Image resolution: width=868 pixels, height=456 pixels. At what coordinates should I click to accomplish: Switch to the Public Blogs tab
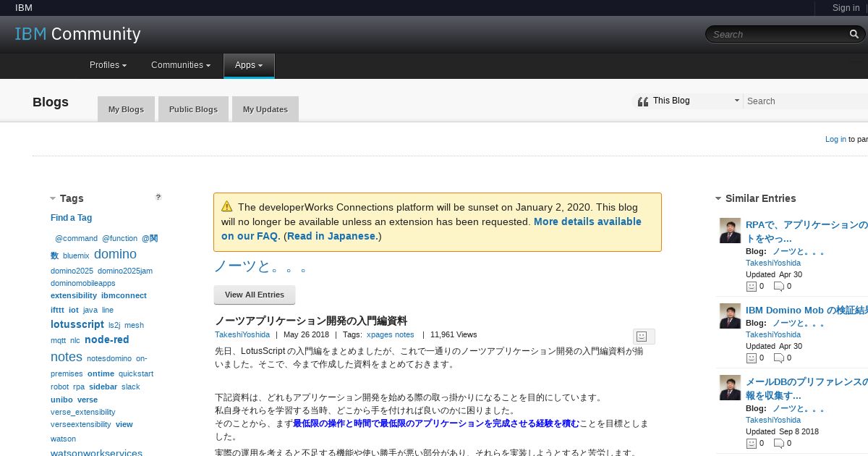click(x=193, y=109)
